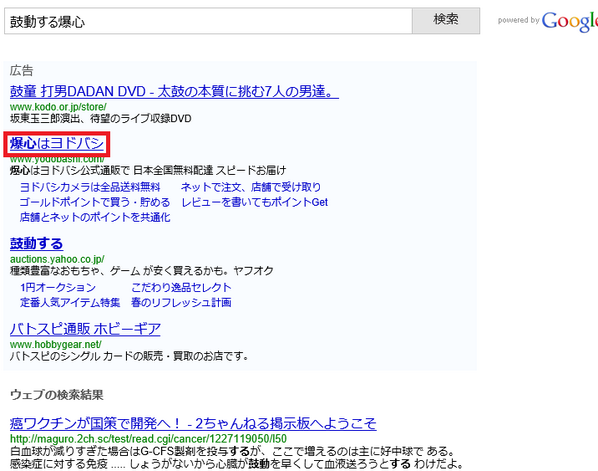Open the 鼓童 打男DADAN DVD ad link
The height and width of the screenshot is (471, 598).
click(174, 92)
